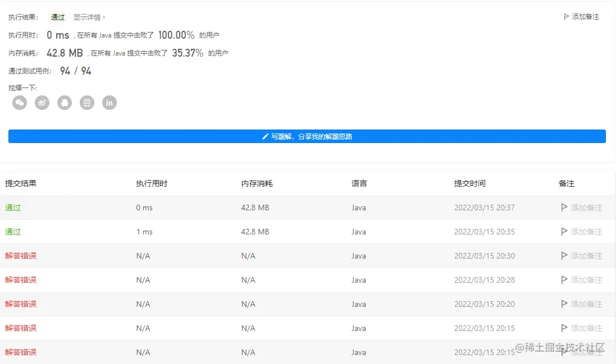Image resolution: width=616 pixels, height=364 pixels.
Task: Click the flag icon beside top 添加备注
Action: point(566,16)
